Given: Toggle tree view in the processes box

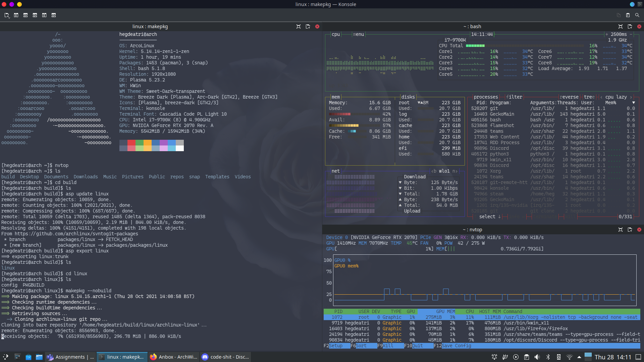Looking at the screenshot, I should 589,97.
